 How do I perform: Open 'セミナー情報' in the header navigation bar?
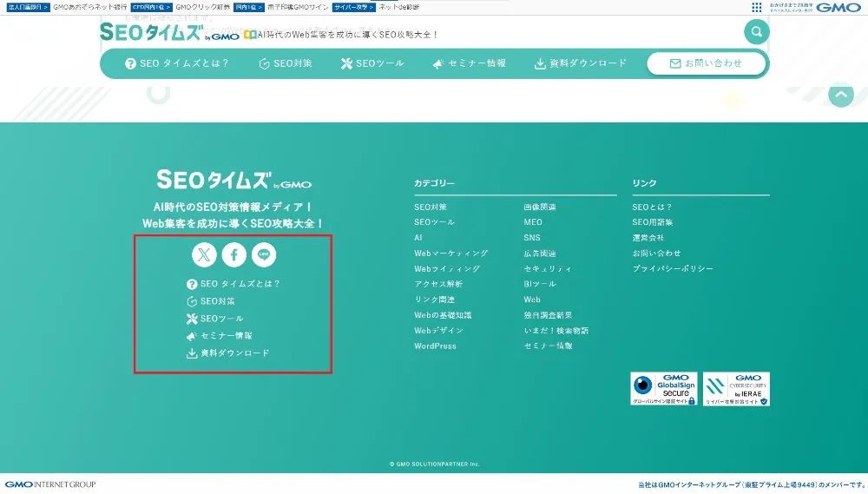(x=470, y=63)
